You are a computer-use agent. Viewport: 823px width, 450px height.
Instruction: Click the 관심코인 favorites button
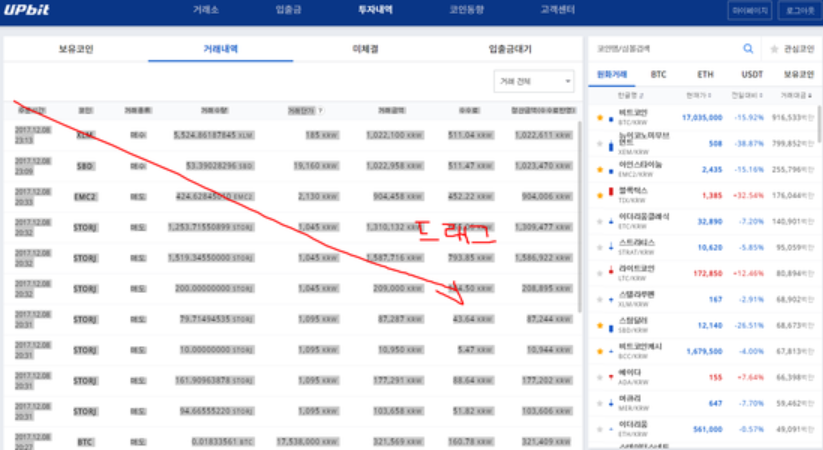[792, 49]
